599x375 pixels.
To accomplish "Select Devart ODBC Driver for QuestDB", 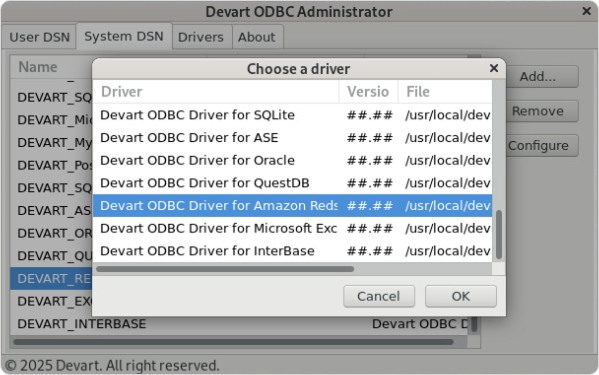I will (x=292, y=183).
